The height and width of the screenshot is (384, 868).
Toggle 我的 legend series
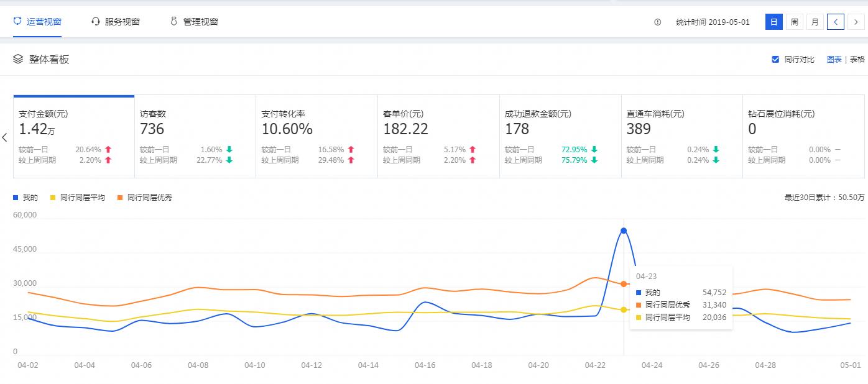click(x=25, y=198)
